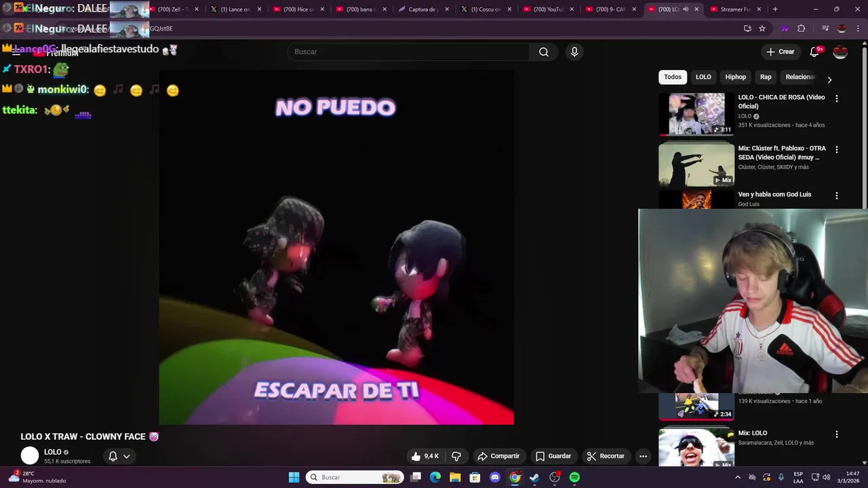Open Steam from taskbar
868x488 pixels.
(534, 477)
